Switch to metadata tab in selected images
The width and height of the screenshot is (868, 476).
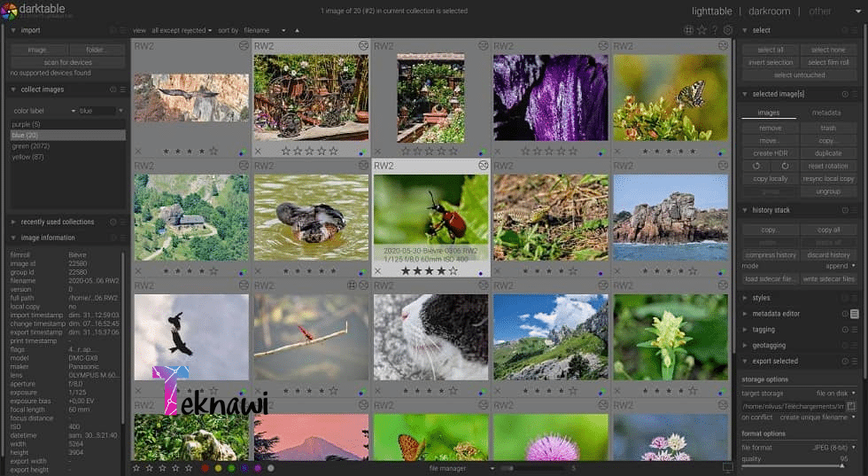pyautogui.click(x=825, y=113)
